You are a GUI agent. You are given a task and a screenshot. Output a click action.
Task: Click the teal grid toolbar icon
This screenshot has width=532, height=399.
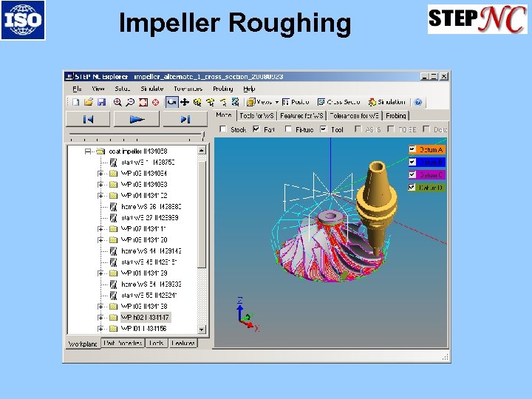tap(235, 102)
